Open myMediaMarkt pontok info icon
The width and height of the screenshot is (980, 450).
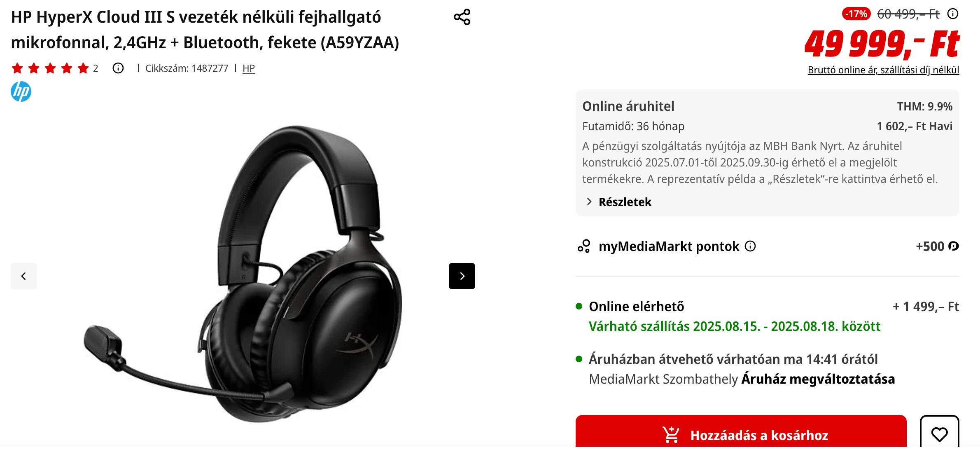tap(751, 246)
